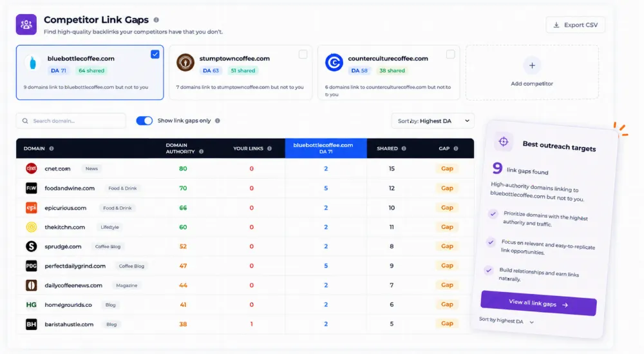Click the Add competitor card
This screenshot has width=644, height=354.
(532, 72)
